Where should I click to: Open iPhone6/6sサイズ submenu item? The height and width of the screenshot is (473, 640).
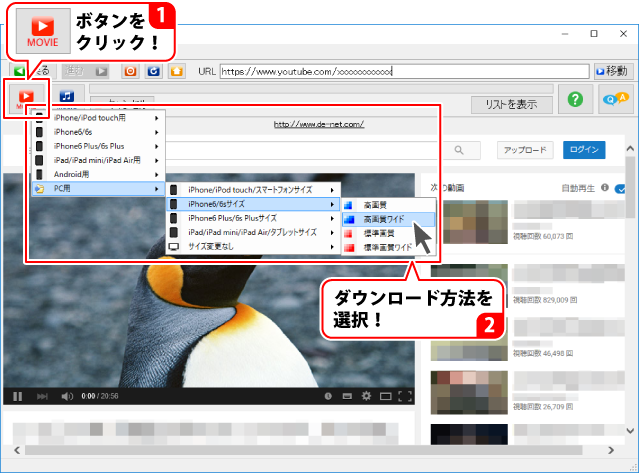click(253, 204)
